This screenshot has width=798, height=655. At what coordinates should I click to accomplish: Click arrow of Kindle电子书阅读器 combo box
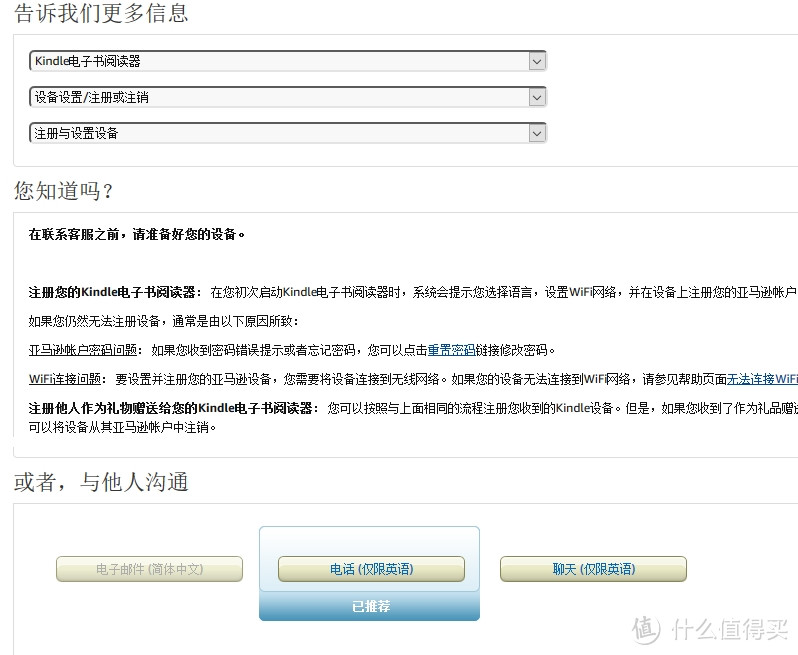pos(536,62)
